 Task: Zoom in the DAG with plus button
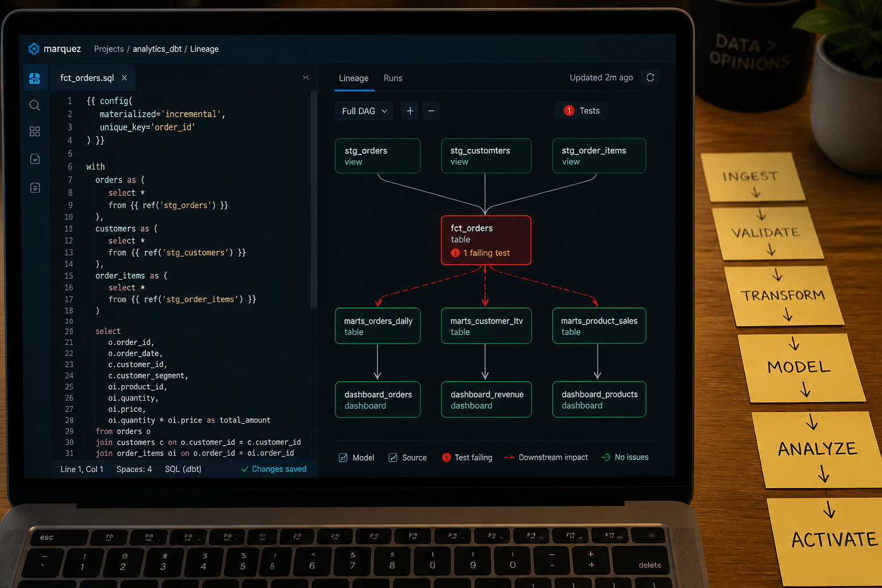pyautogui.click(x=410, y=111)
